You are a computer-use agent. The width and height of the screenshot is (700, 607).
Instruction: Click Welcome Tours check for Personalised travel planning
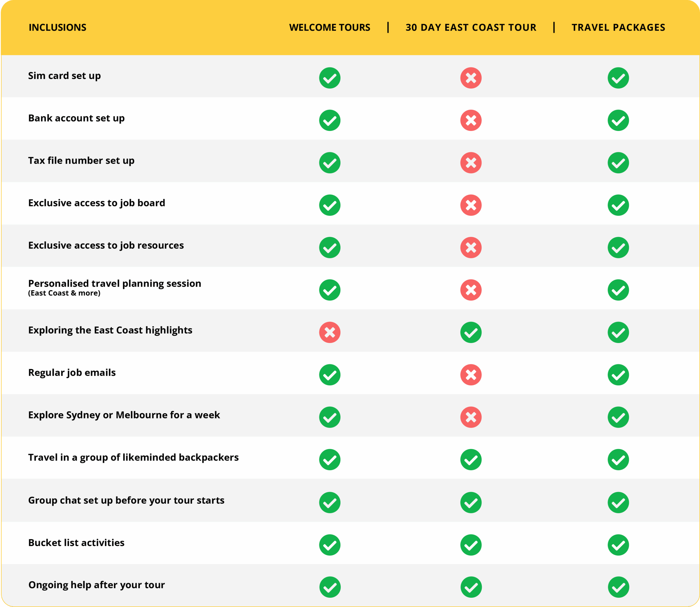click(329, 290)
